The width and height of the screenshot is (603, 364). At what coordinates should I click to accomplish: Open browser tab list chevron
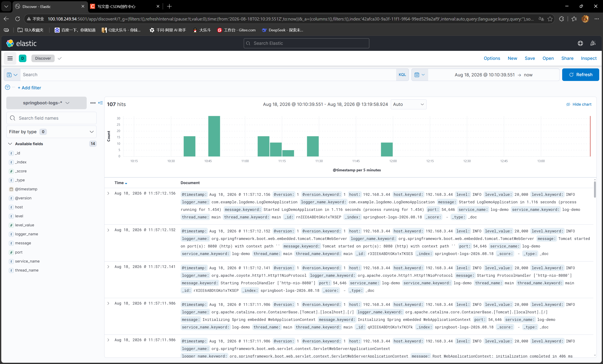(6, 6)
